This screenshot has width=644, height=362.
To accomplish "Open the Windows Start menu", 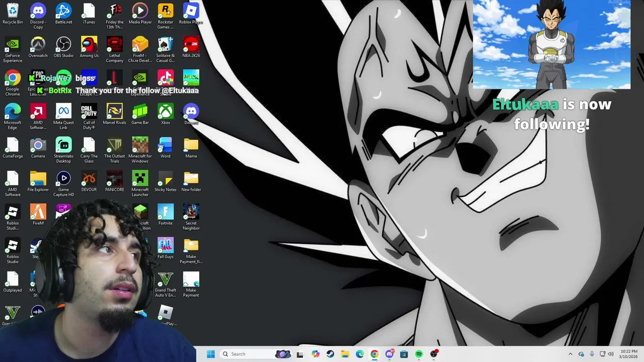I will (211, 354).
